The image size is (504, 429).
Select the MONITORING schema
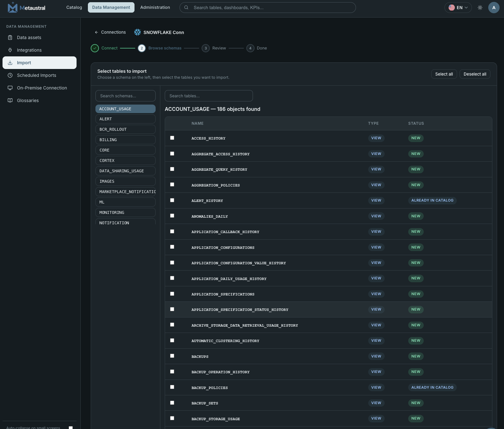(125, 212)
